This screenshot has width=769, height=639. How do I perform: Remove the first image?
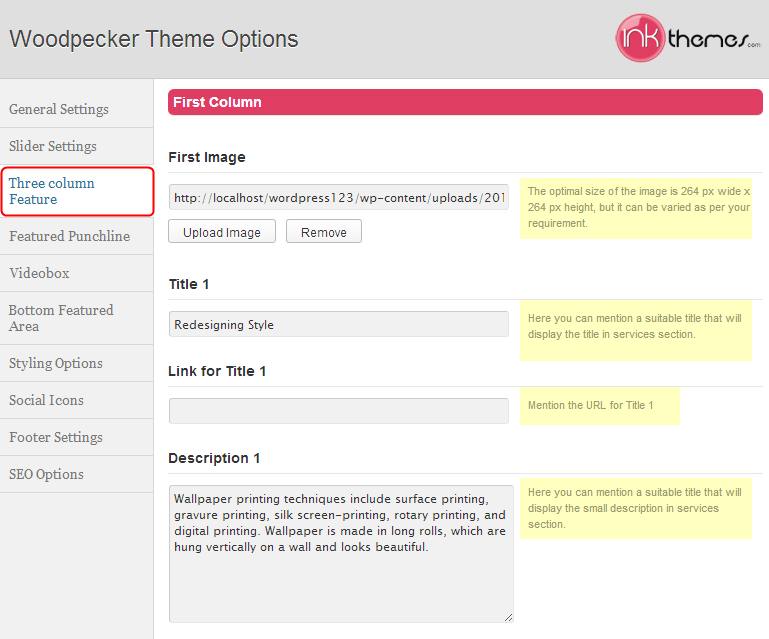[x=324, y=231]
